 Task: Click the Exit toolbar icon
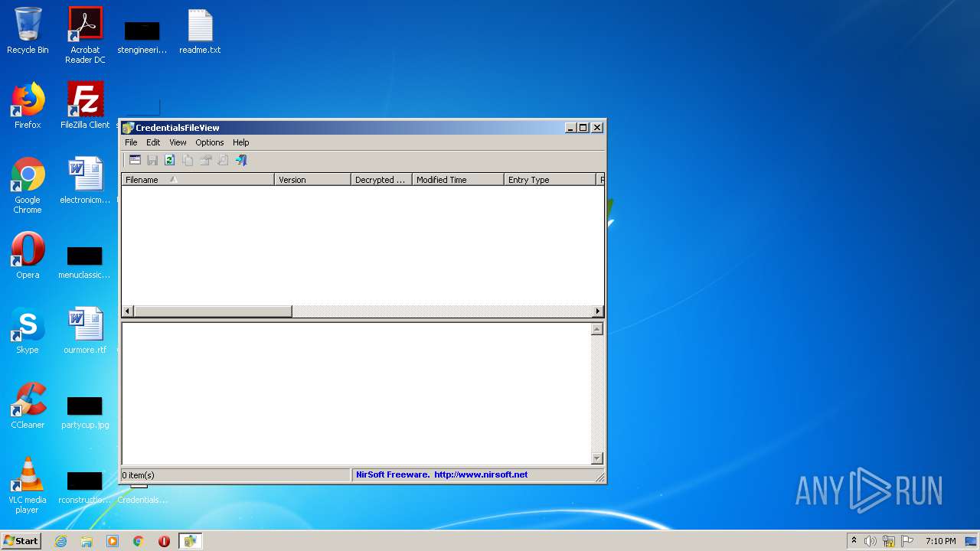[241, 160]
